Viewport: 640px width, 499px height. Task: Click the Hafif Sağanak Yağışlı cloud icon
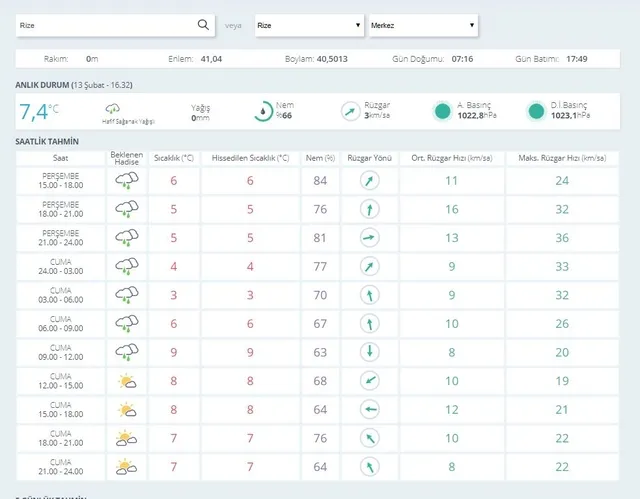[x=113, y=107]
